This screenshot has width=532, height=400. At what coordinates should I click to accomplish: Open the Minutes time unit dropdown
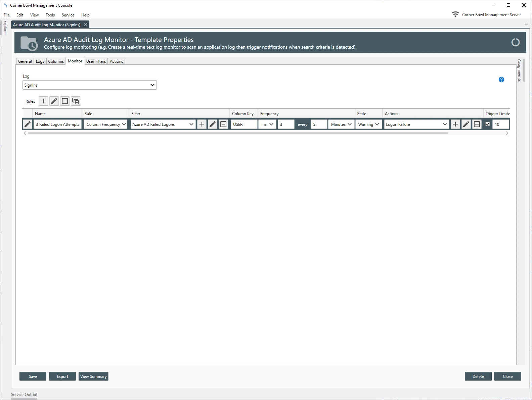[341, 124]
